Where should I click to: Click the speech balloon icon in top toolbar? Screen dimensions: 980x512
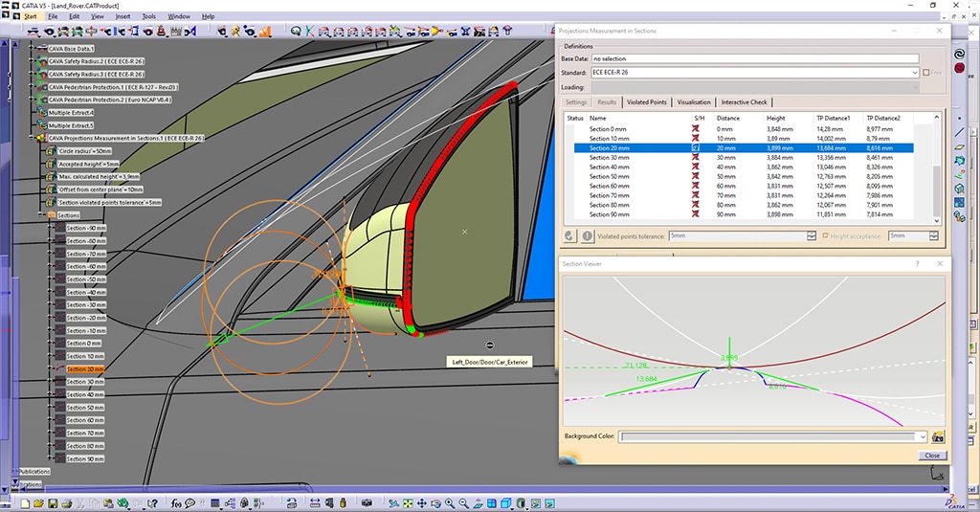click(x=296, y=31)
